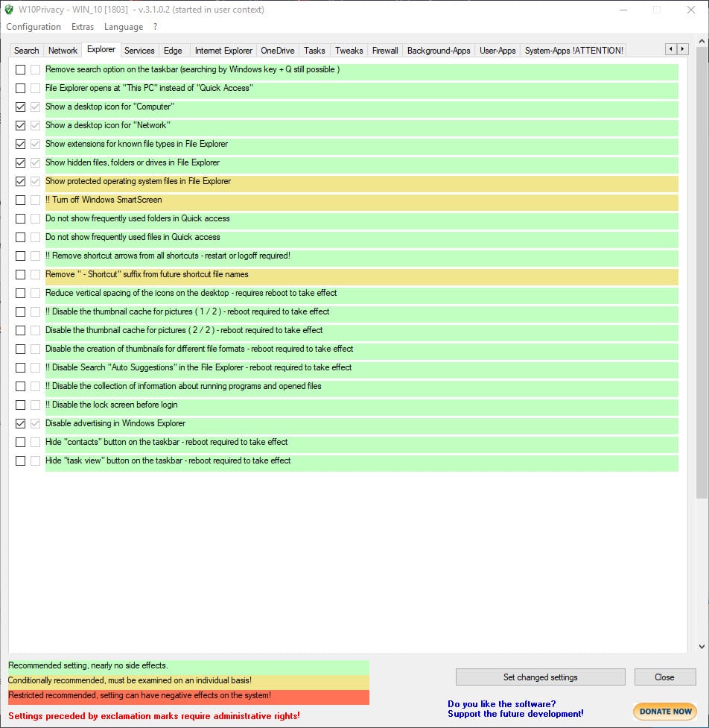The width and height of the screenshot is (709, 728).
Task: Tick left checkbox for Remove shortcut arrows from all shortcuts
Action: [20, 256]
